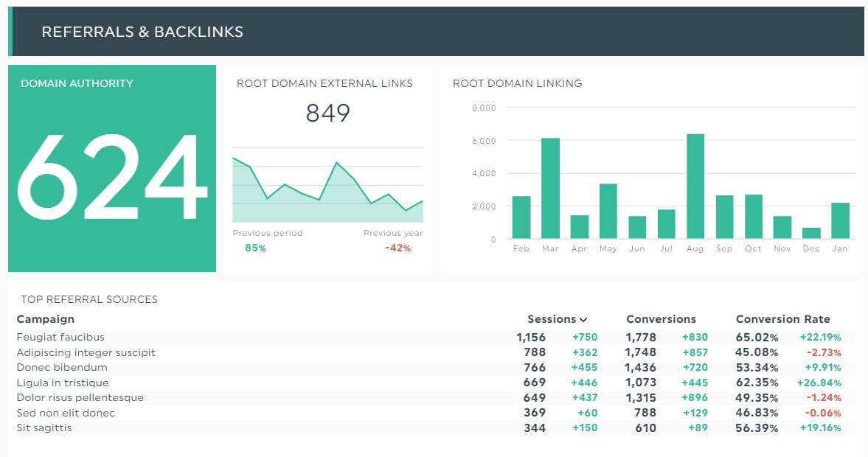Click the Previous period 85% change value
This screenshot has height=457, width=868.
click(x=255, y=248)
